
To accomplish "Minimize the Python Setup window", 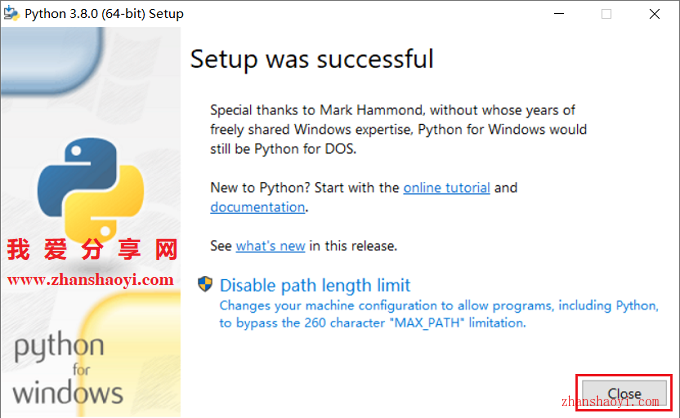I will [x=559, y=14].
